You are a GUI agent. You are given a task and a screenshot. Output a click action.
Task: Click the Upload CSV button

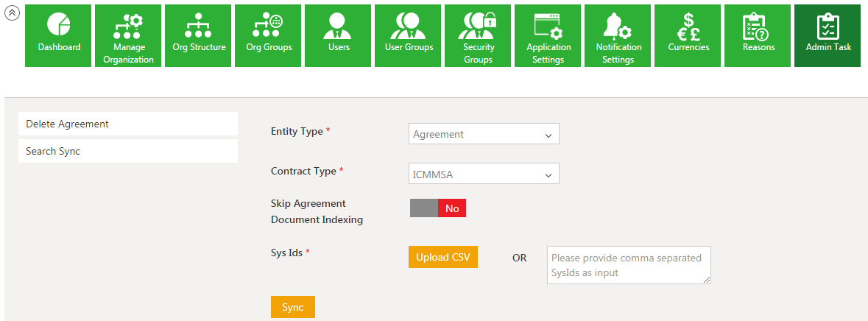pyautogui.click(x=442, y=257)
